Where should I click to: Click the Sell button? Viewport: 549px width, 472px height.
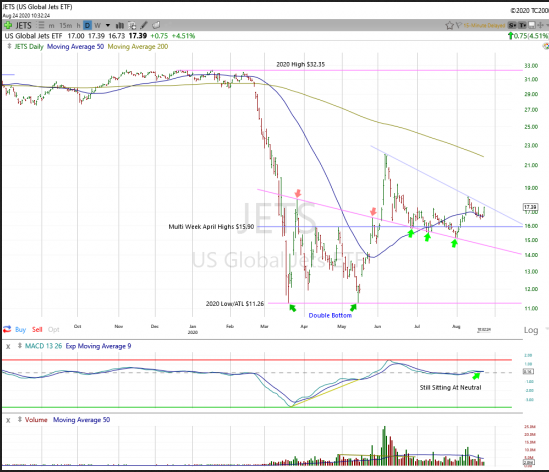pos(37,329)
